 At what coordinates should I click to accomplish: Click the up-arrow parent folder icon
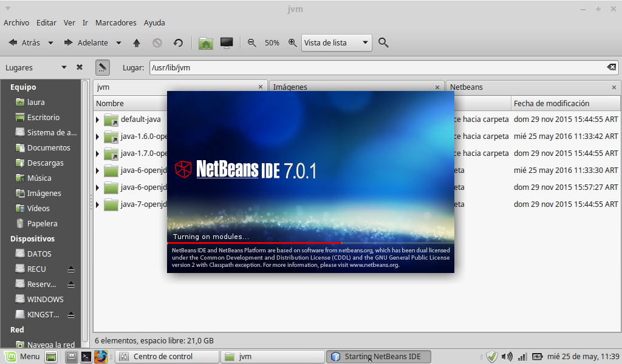[137, 43]
